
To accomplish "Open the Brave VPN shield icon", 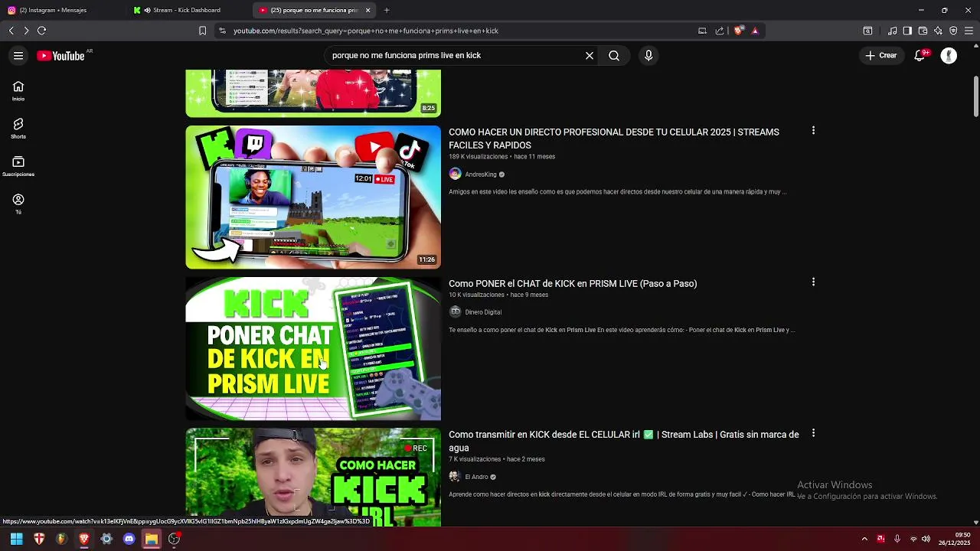I will click(x=953, y=31).
